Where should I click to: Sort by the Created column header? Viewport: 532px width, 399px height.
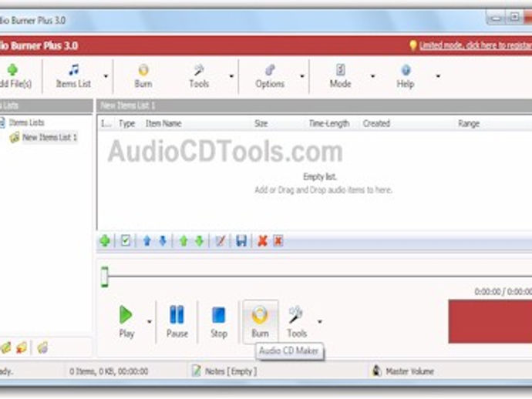point(376,123)
